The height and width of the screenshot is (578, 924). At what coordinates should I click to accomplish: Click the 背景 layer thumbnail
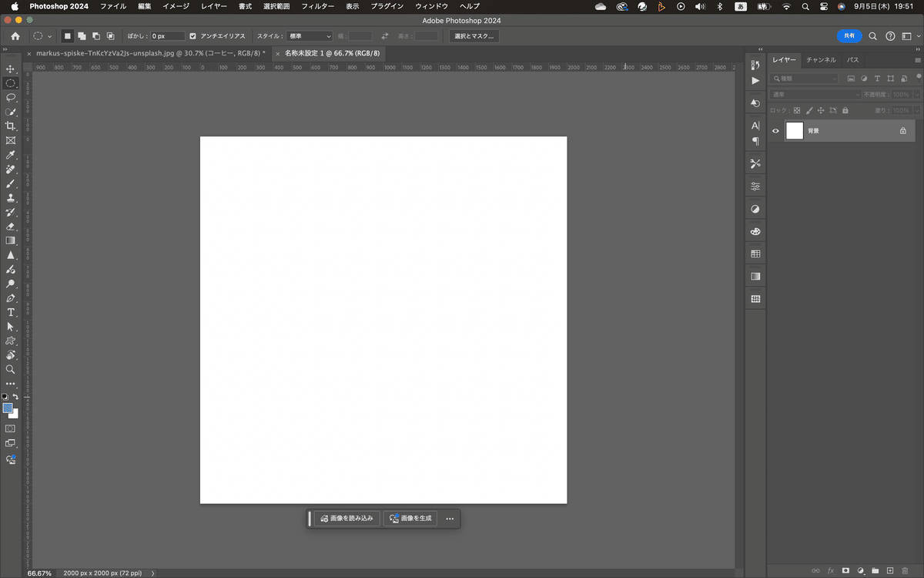794,131
